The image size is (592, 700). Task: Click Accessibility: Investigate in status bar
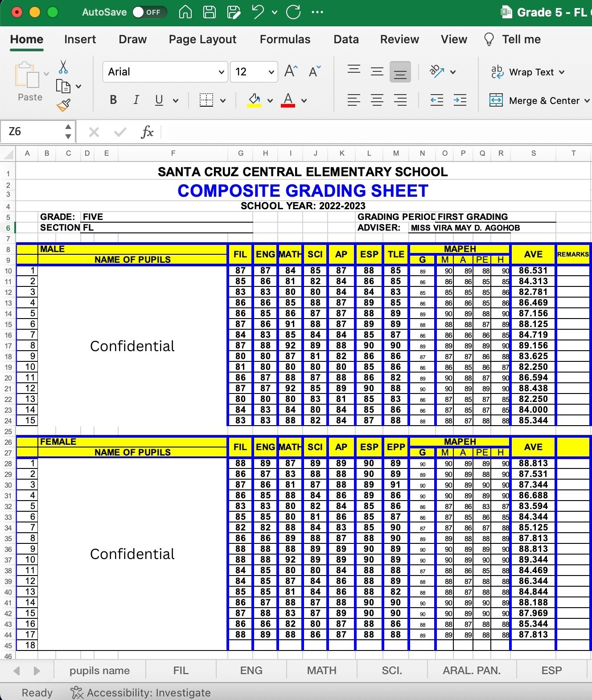140,692
